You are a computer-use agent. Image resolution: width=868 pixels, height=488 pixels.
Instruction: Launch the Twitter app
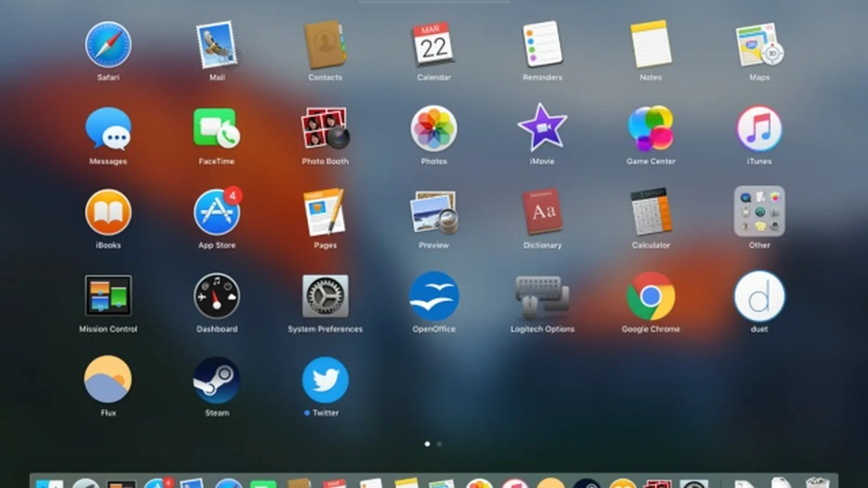[325, 380]
